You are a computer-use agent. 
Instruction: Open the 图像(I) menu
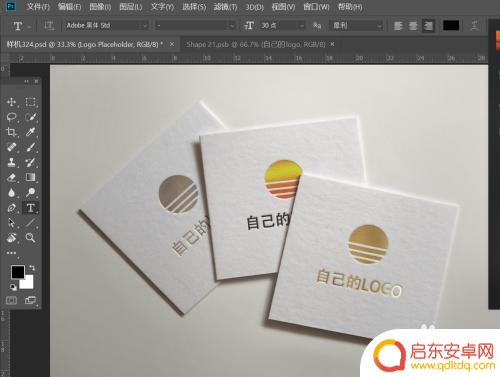[x=100, y=7]
